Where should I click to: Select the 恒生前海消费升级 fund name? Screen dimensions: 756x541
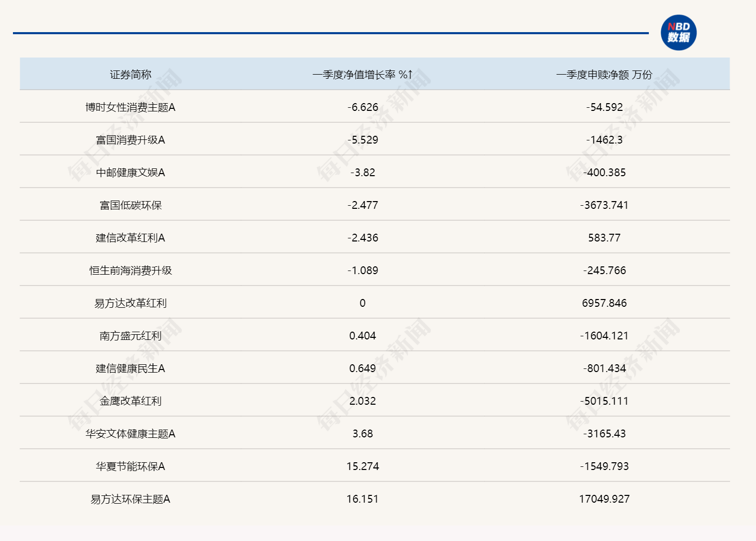(132, 270)
